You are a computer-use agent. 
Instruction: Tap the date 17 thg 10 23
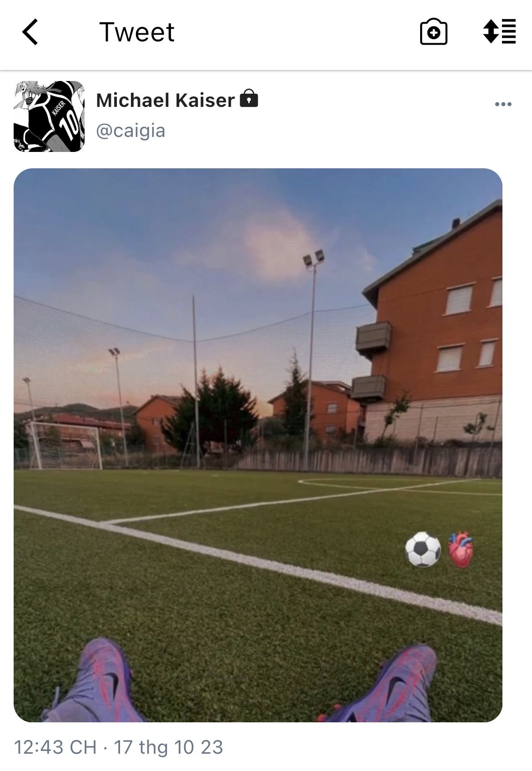click(x=168, y=747)
